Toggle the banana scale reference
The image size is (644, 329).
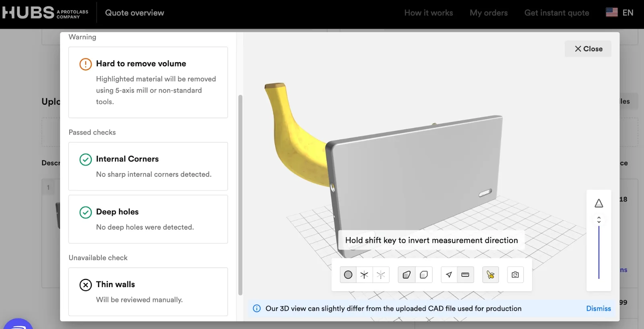click(491, 275)
